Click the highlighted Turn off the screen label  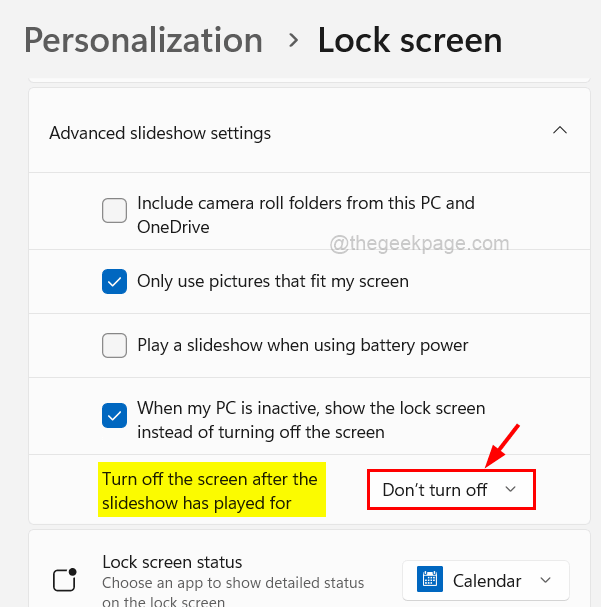pyautogui.click(x=210, y=491)
